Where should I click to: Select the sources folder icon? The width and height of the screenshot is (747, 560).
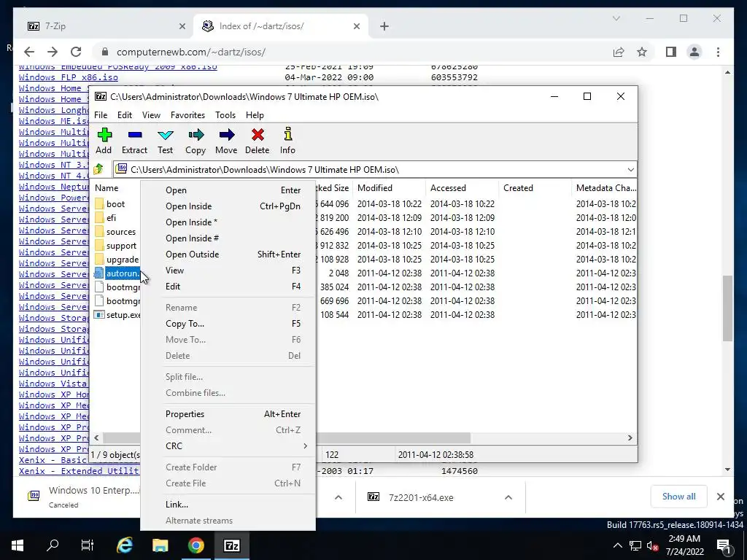(x=99, y=231)
